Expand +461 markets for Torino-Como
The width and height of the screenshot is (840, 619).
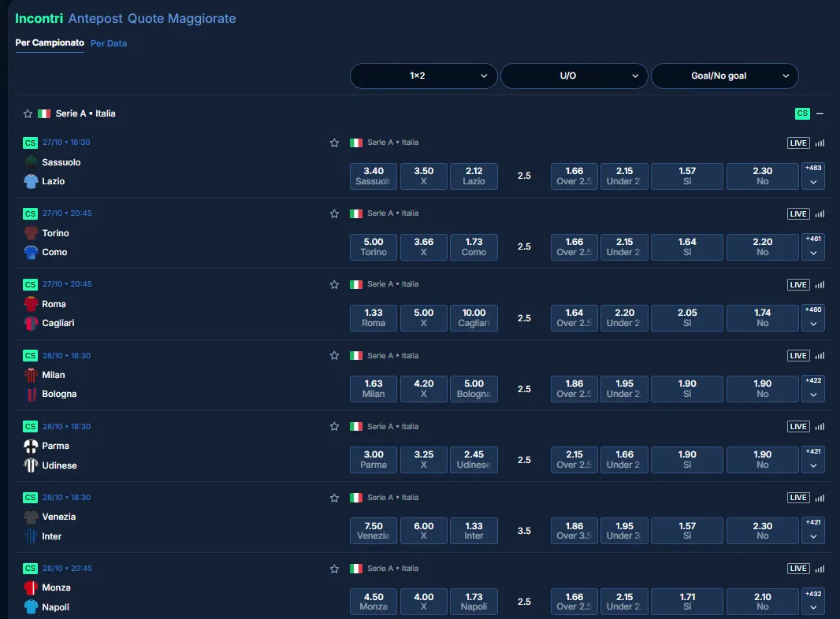pos(813,246)
